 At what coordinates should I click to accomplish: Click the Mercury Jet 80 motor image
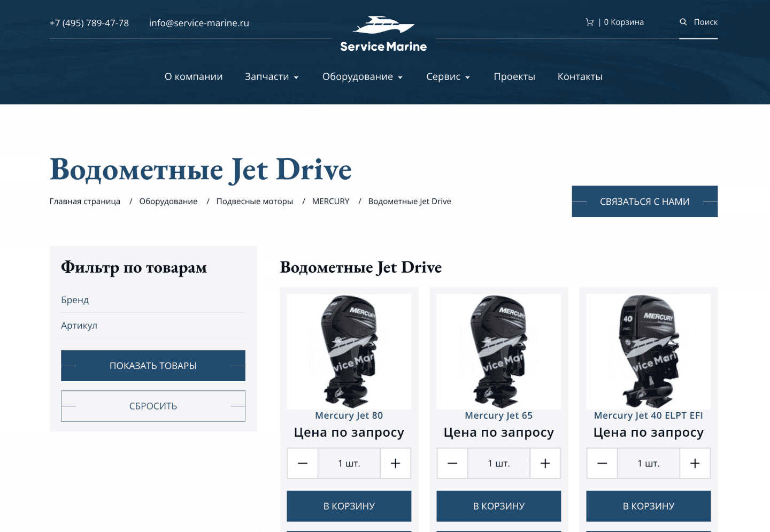coord(349,351)
